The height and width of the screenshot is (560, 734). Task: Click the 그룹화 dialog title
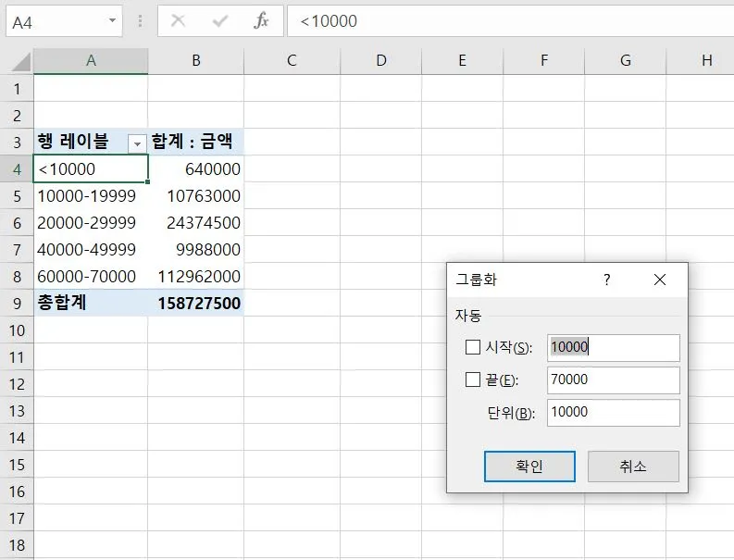pyautogui.click(x=476, y=280)
